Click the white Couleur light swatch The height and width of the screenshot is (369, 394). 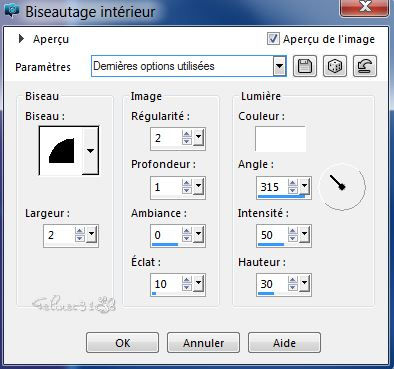[x=281, y=139]
